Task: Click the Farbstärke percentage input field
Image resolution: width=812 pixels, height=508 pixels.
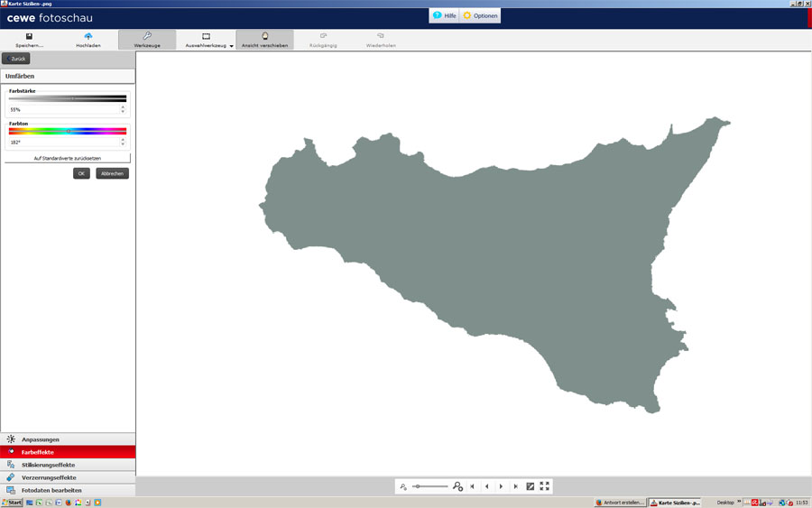Action: pos(63,109)
